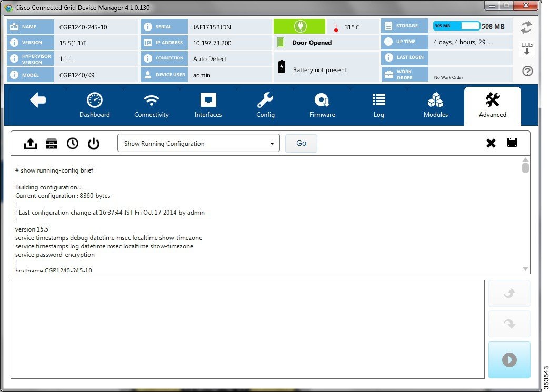Image resolution: width=550 pixels, height=392 pixels.
Task: Click the Version info icon
Action: point(14,43)
